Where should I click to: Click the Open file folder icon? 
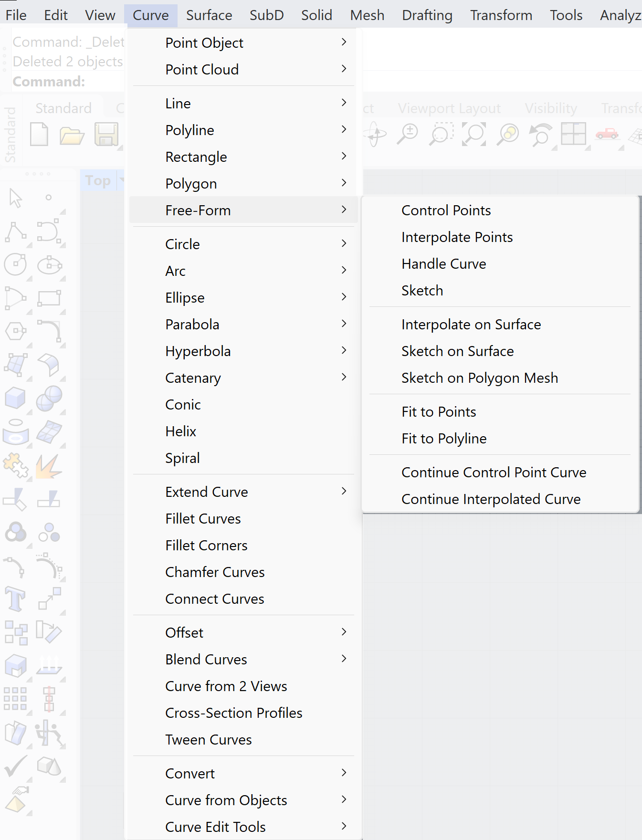click(72, 136)
